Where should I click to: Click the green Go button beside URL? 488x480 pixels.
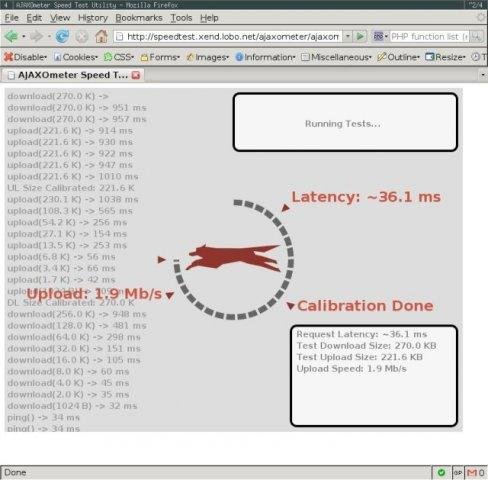360,36
